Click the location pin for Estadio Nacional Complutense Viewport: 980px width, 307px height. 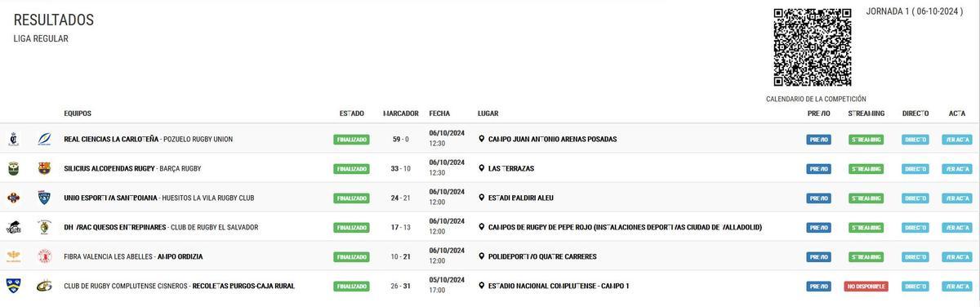point(482,286)
